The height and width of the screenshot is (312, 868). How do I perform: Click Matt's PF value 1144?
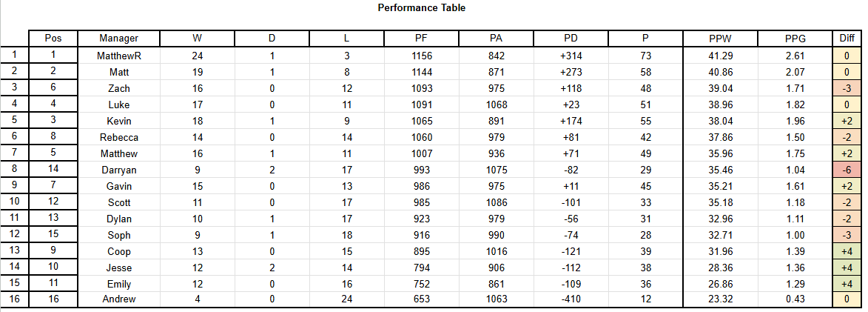click(422, 72)
